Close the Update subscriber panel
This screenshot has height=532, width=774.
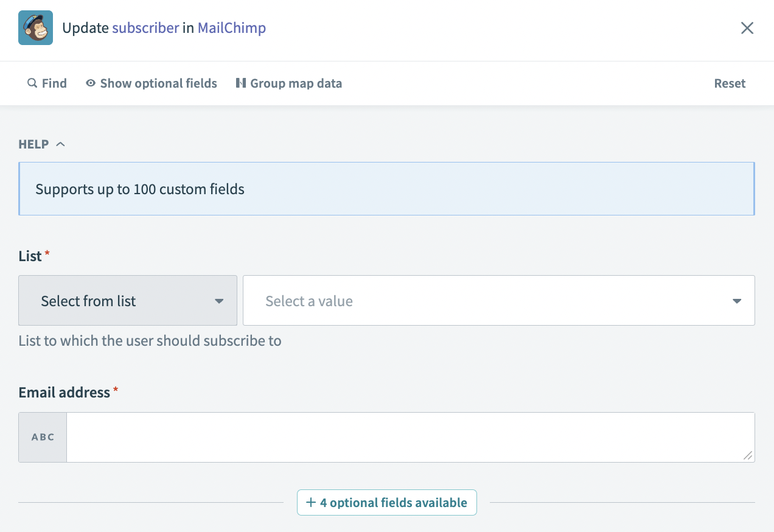pyautogui.click(x=747, y=28)
